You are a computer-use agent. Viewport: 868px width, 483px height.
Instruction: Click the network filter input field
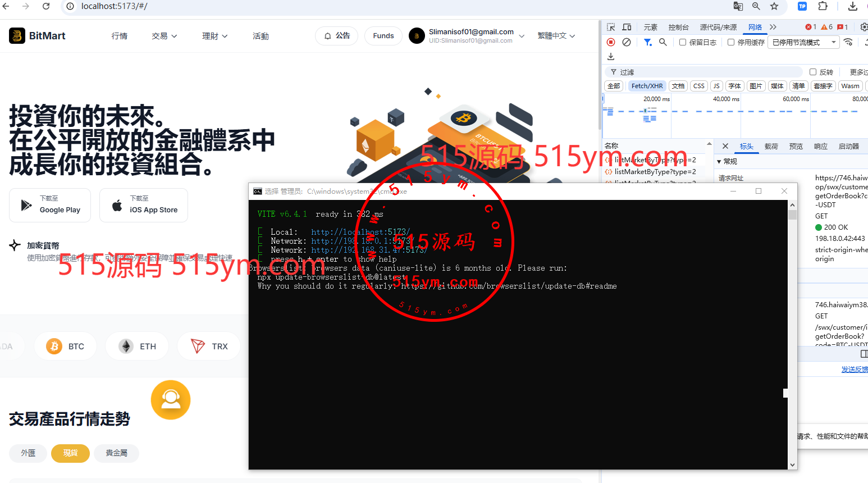[705, 72]
